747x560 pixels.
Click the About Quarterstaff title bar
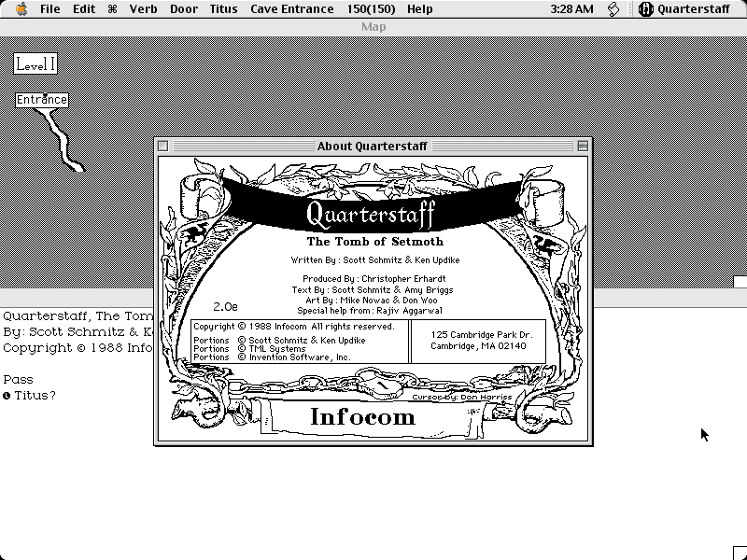pyautogui.click(x=372, y=147)
